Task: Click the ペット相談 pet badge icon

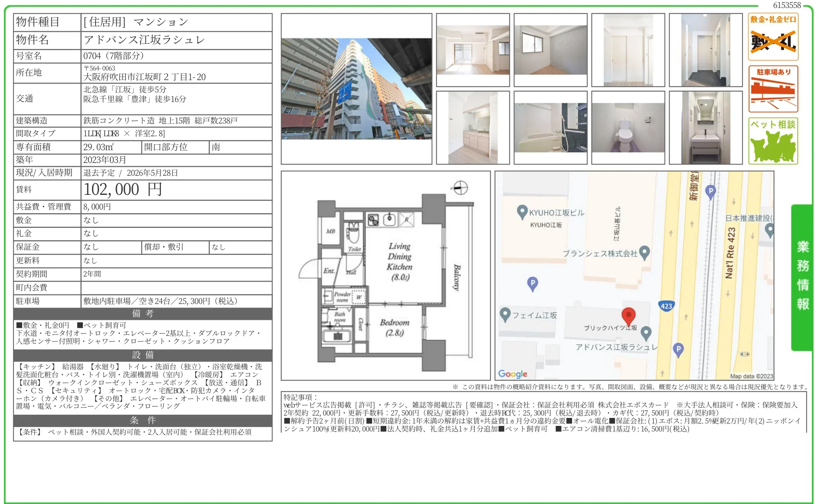Action: tap(773, 141)
